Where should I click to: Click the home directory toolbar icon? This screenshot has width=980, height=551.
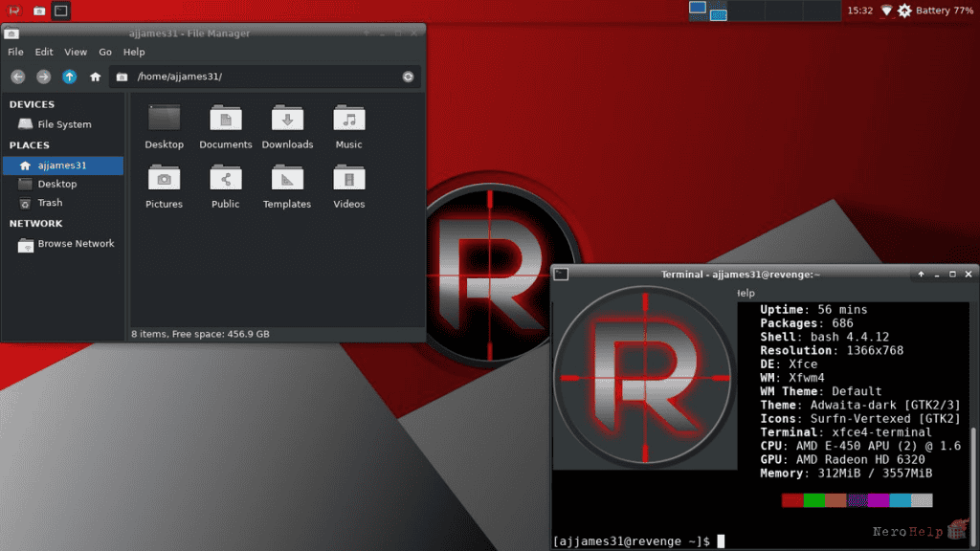(95, 77)
